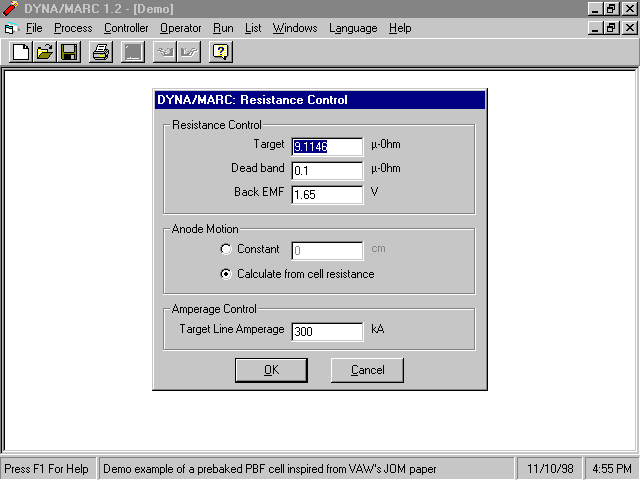Open a file with the folder icon
640x480 pixels.
tap(45, 52)
